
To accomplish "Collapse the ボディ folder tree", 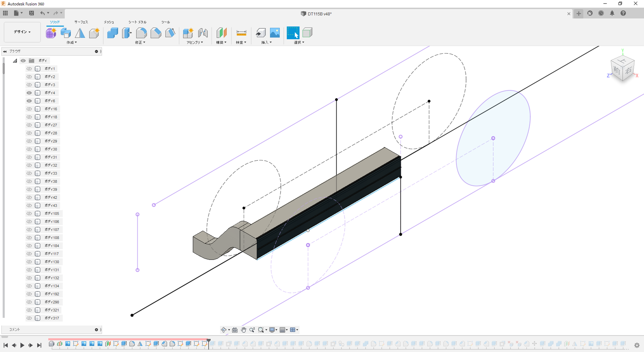I will coord(15,61).
